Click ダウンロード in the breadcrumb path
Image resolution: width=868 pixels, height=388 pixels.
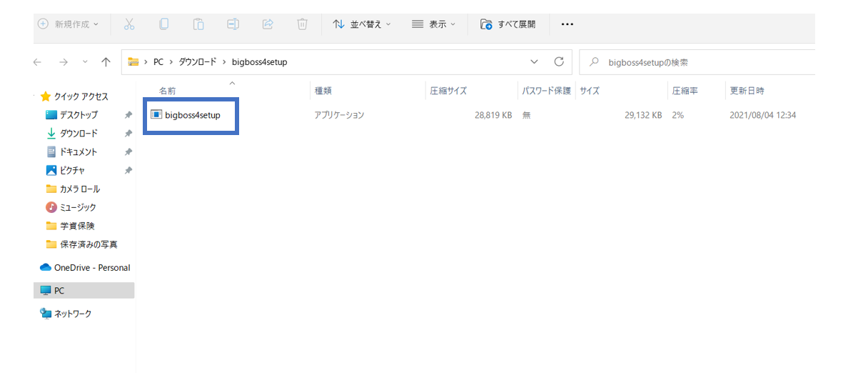pyautogui.click(x=198, y=62)
